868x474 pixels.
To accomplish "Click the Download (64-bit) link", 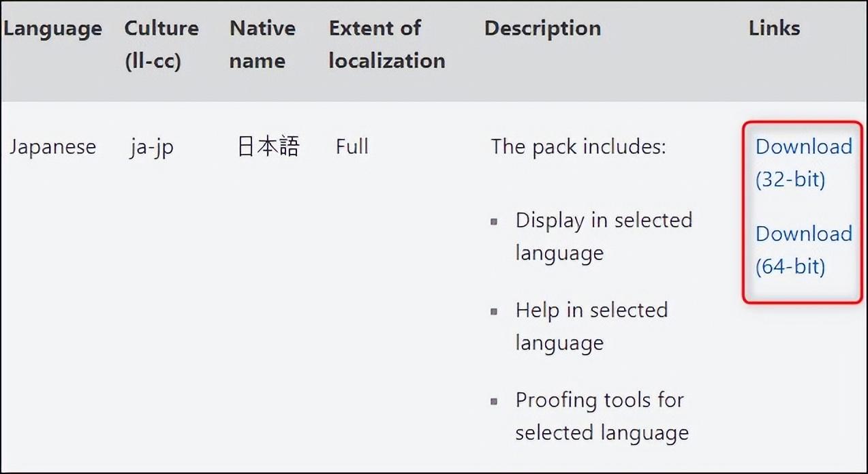I will point(803,250).
